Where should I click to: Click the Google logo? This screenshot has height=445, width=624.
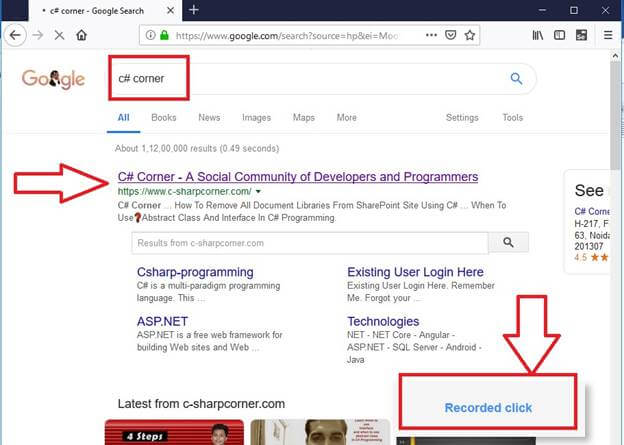[x=53, y=78]
